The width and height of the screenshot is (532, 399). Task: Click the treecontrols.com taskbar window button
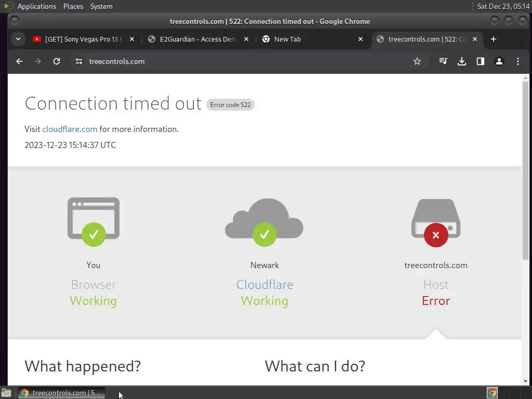click(x=62, y=393)
